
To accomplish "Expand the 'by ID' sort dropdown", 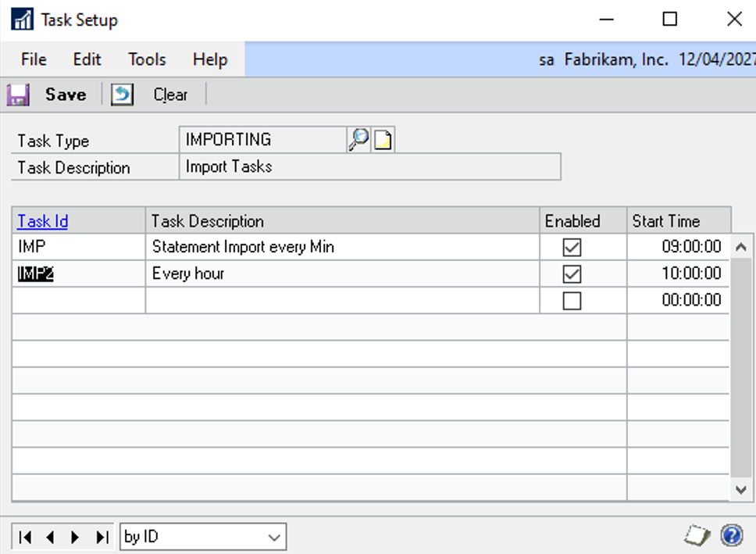I will coord(274,538).
